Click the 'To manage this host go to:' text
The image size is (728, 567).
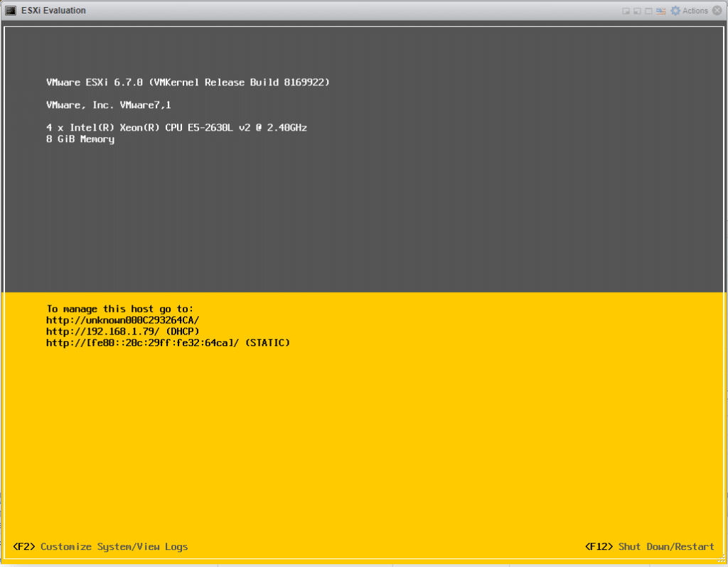[x=119, y=309]
